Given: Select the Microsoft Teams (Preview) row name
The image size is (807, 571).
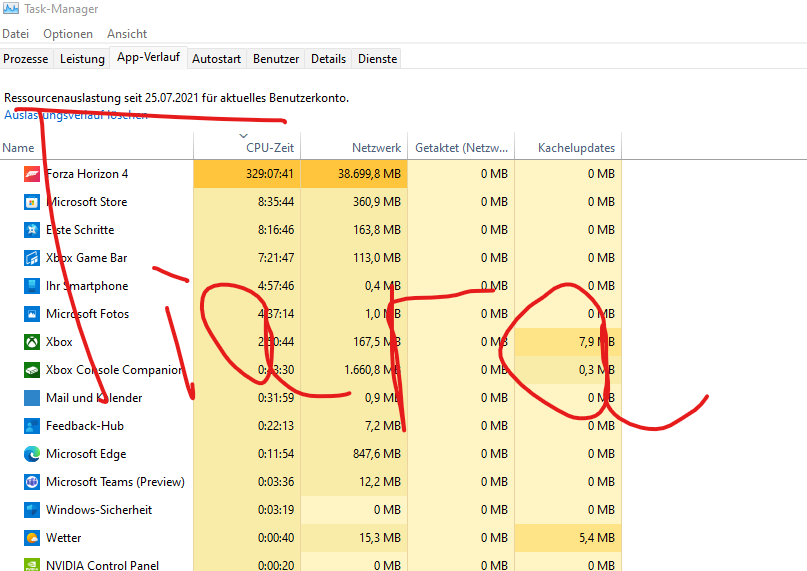Looking at the screenshot, I should [x=115, y=482].
